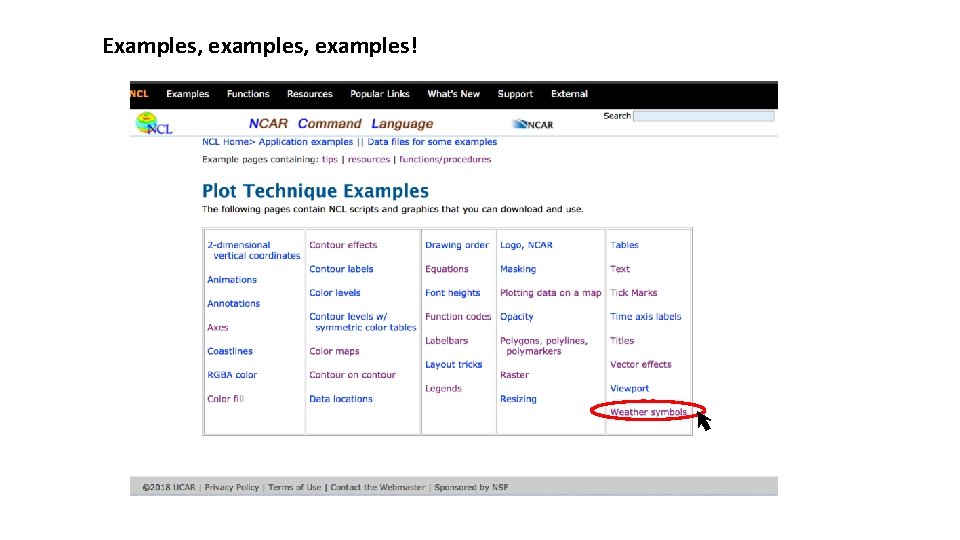Viewport: 960px width, 540px height.
Task: Open the Contour on contour link
Action: pyautogui.click(x=352, y=375)
